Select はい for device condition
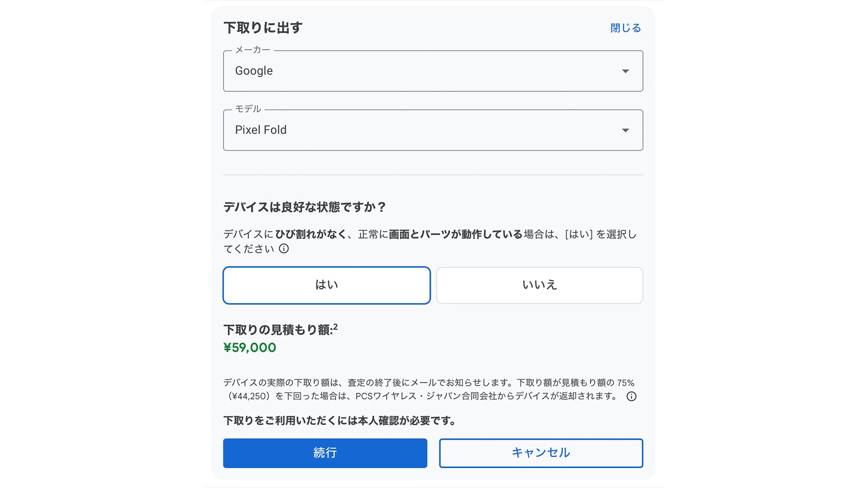The image size is (868, 488). pos(326,285)
